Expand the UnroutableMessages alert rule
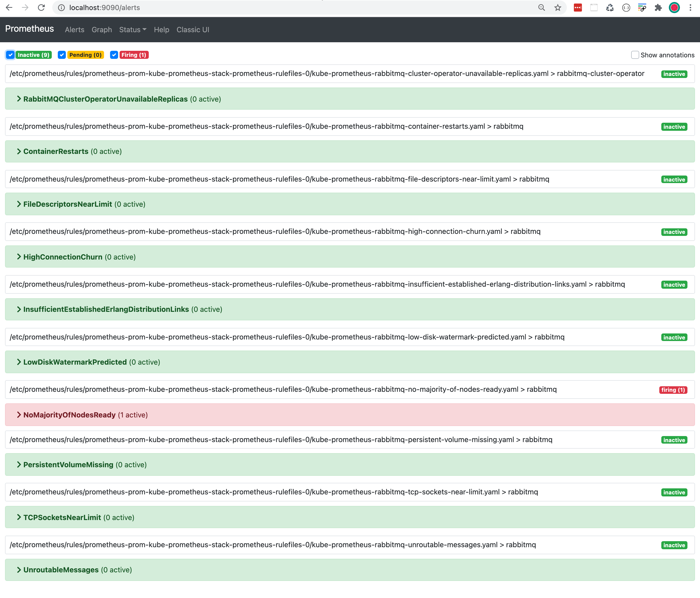This screenshot has width=700, height=598. click(61, 570)
